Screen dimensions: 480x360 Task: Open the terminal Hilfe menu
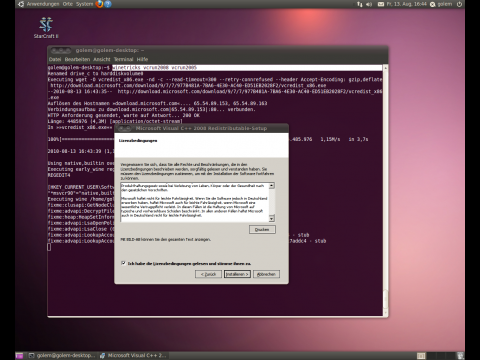coord(142,59)
